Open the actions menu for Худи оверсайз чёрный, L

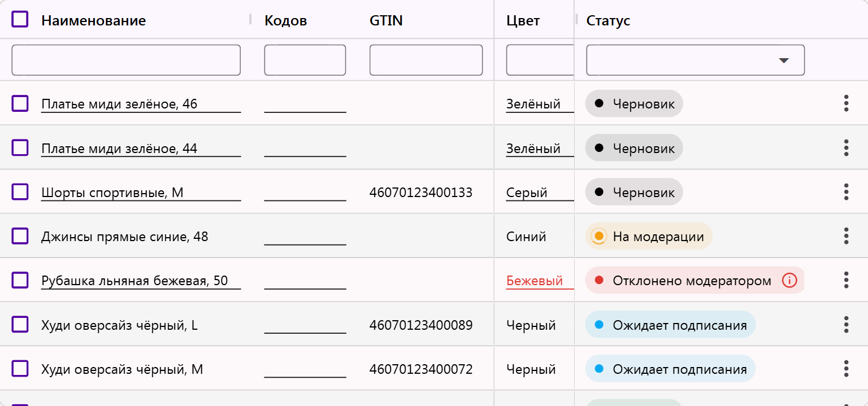coord(846,324)
